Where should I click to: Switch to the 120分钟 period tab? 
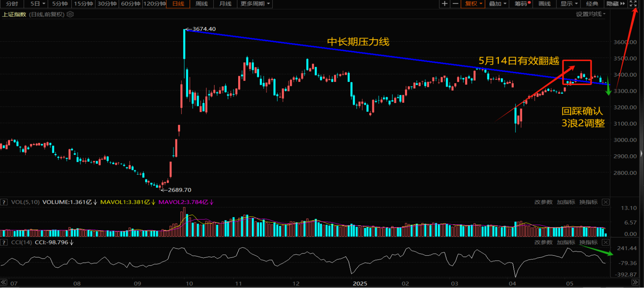click(155, 4)
